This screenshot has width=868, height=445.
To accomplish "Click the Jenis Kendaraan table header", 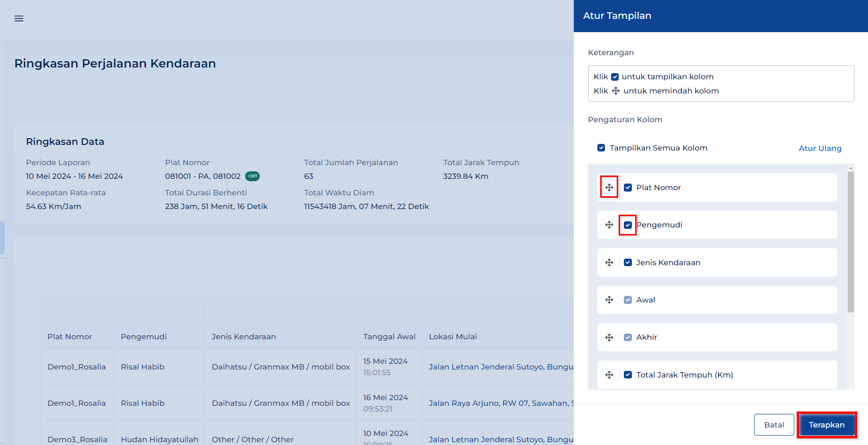I will (244, 336).
